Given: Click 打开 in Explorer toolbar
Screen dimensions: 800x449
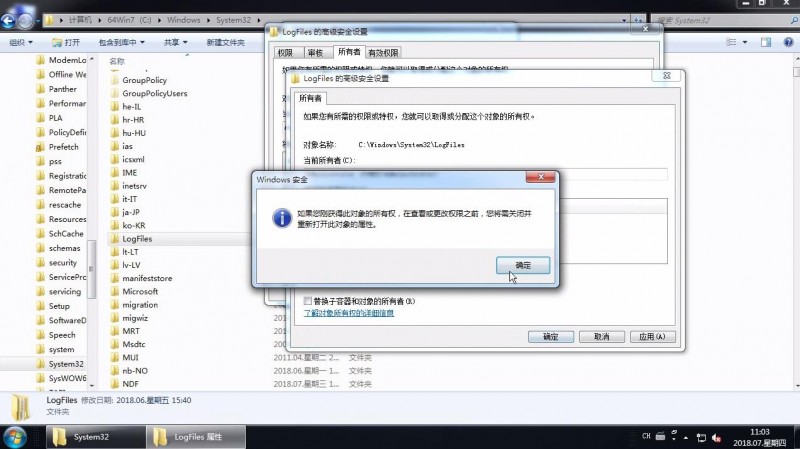Looking at the screenshot, I should tap(66, 42).
